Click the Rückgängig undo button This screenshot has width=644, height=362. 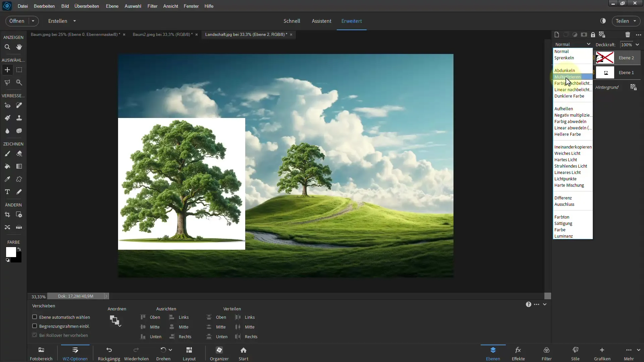click(109, 353)
